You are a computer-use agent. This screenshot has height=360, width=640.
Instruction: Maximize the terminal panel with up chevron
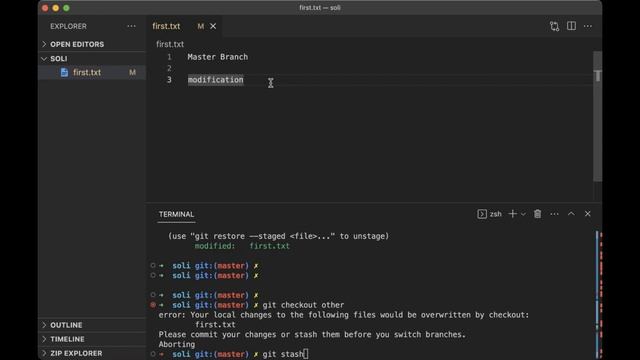571,213
